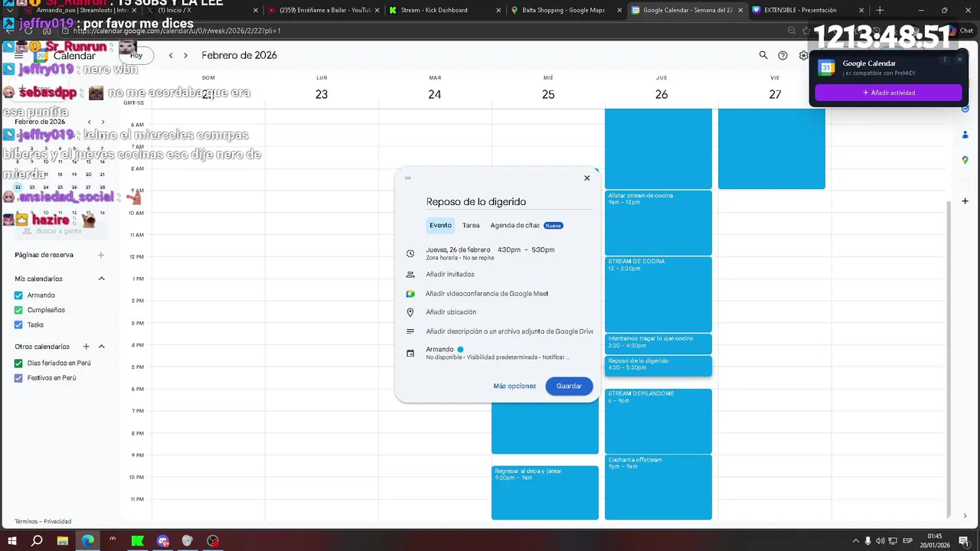Viewport: 980px width, 551px height.
Task: Click blue event color dot beside Armando
Action: pyautogui.click(x=460, y=349)
